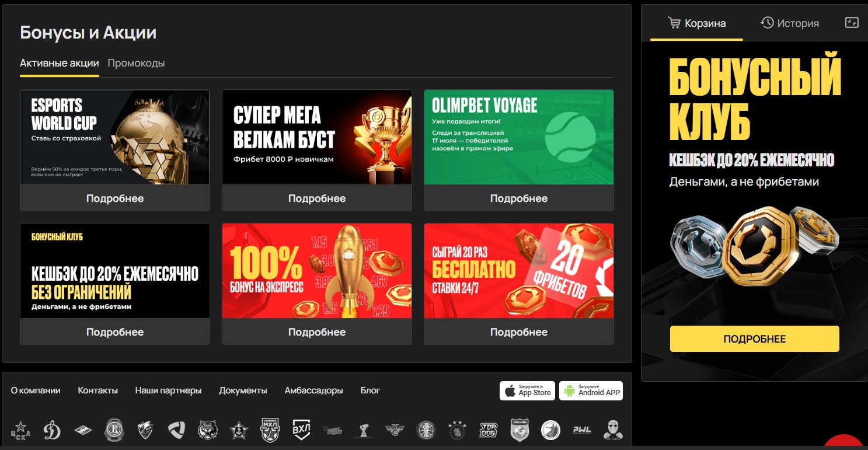Open the Амбассадоры footer link
The width and height of the screenshot is (868, 450).
314,390
